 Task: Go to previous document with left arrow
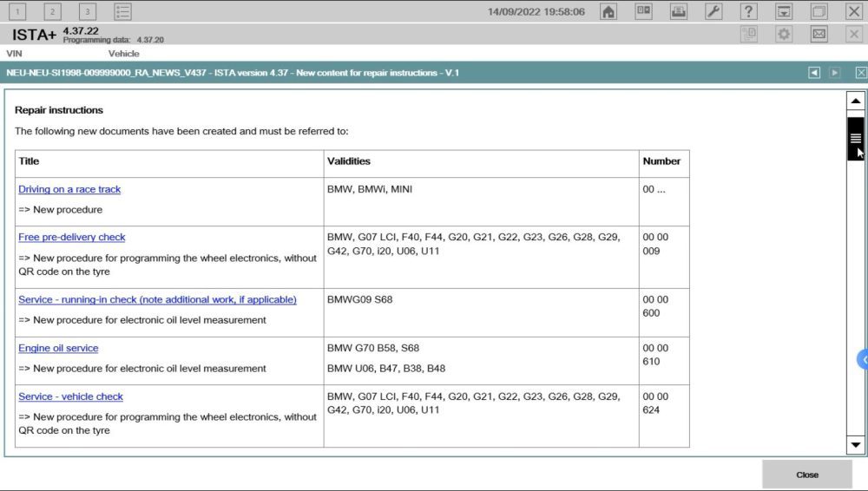pos(814,73)
